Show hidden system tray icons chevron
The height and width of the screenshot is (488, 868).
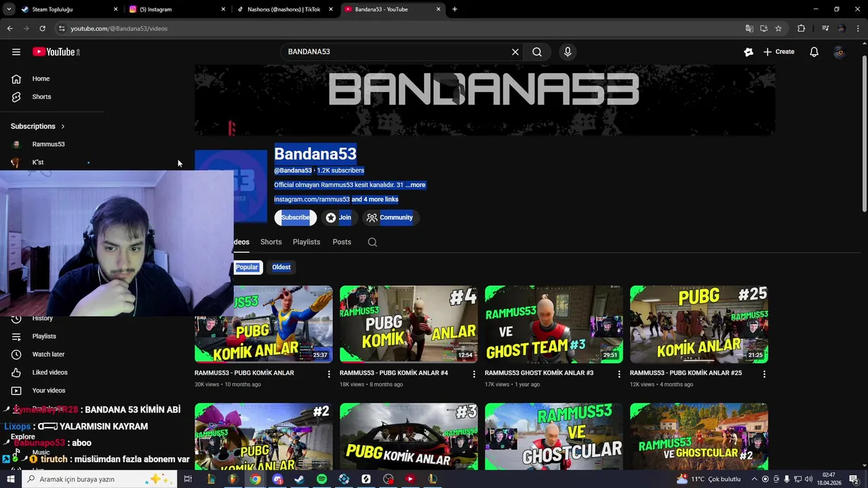(753, 479)
